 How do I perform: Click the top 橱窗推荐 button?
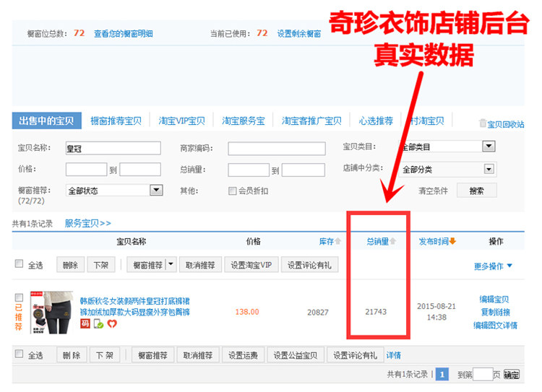147,265
